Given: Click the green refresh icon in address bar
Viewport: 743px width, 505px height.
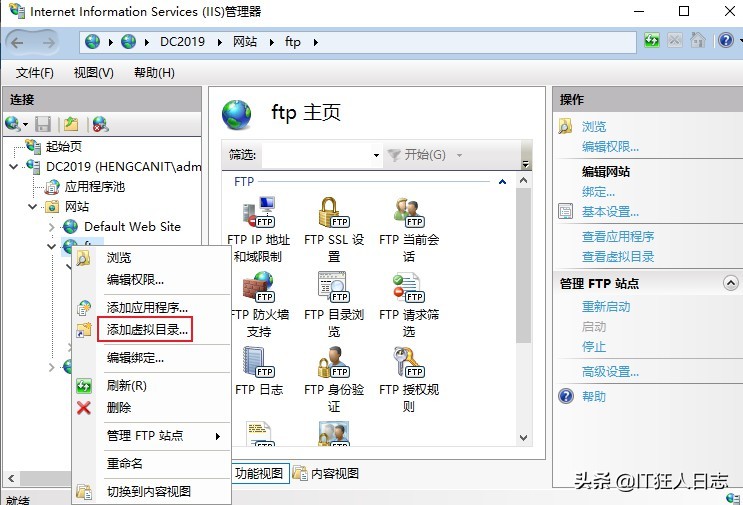Looking at the screenshot, I should click(652, 40).
